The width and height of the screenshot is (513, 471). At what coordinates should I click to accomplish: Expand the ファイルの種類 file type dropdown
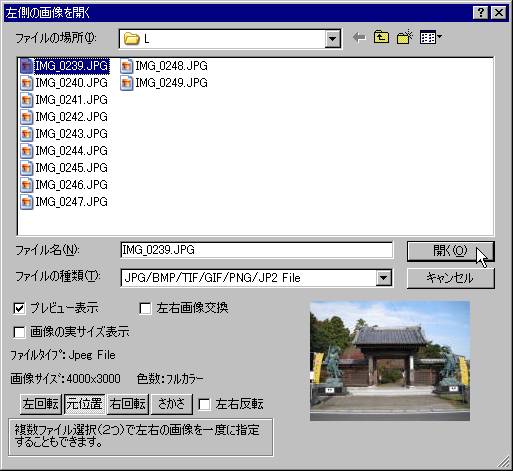tap(384, 278)
